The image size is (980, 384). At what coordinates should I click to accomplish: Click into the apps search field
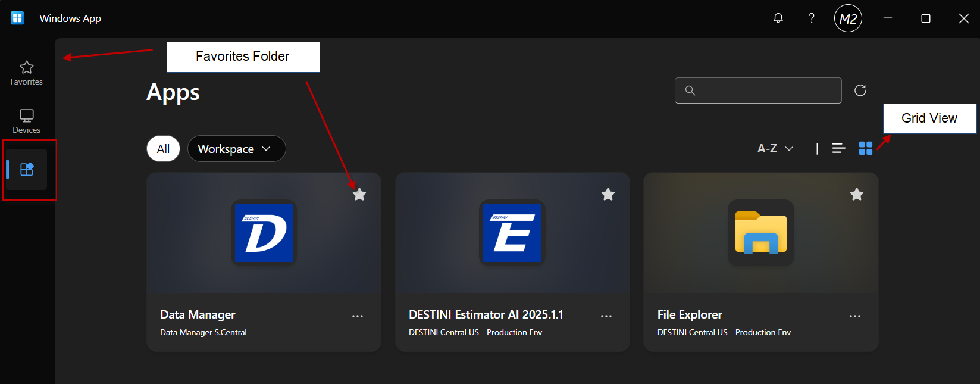pos(758,90)
